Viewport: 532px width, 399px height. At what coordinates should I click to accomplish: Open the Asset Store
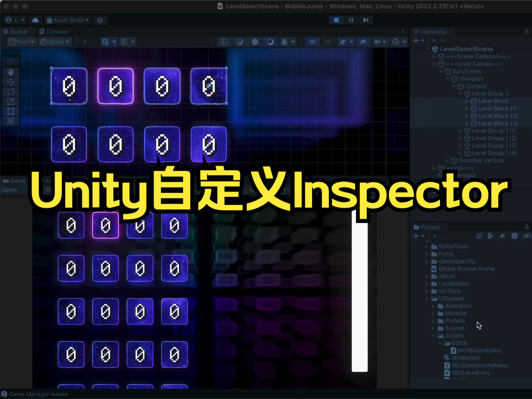coord(68,20)
